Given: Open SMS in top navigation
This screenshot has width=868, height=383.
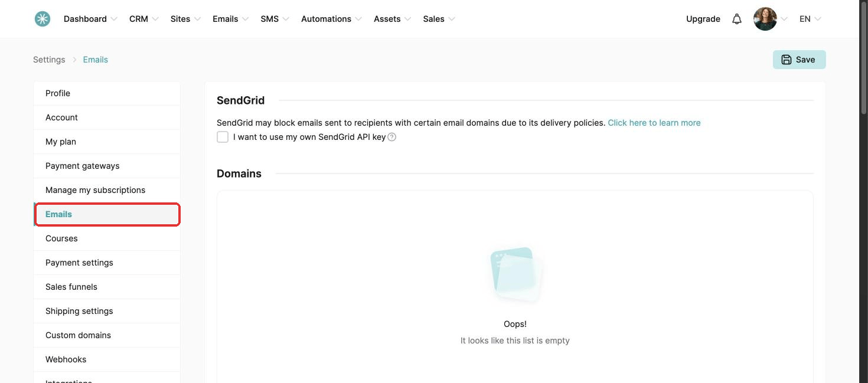Looking at the screenshot, I should [x=269, y=19].
